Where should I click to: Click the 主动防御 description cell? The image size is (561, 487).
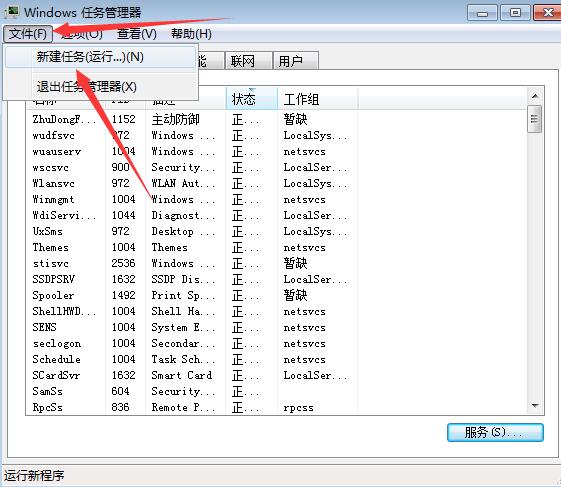click(x=175, y=119)
